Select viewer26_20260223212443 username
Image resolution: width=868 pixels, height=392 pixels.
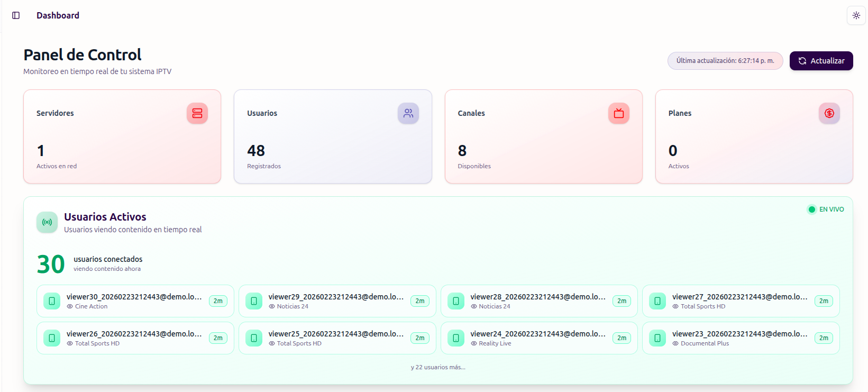[134, 334]
